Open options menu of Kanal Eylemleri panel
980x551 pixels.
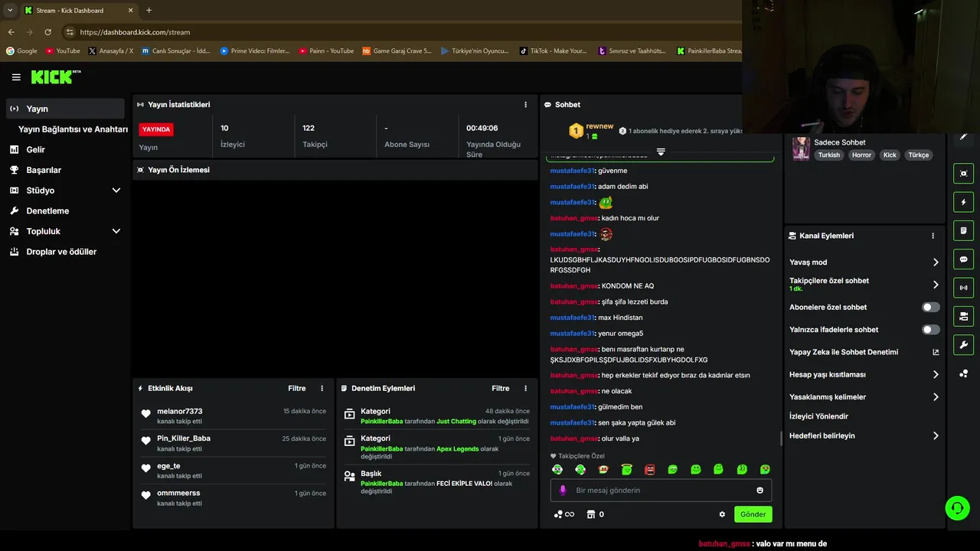click(x=933, y=236)
